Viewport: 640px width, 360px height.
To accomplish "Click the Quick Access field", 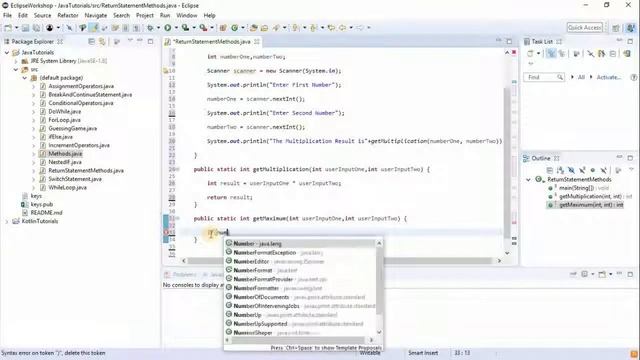I will pyautogui.click(x=584, y=27).
